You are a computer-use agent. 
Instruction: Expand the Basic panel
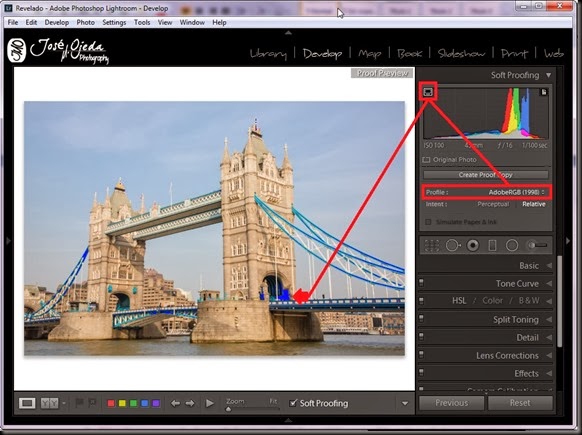click(549, 265)
